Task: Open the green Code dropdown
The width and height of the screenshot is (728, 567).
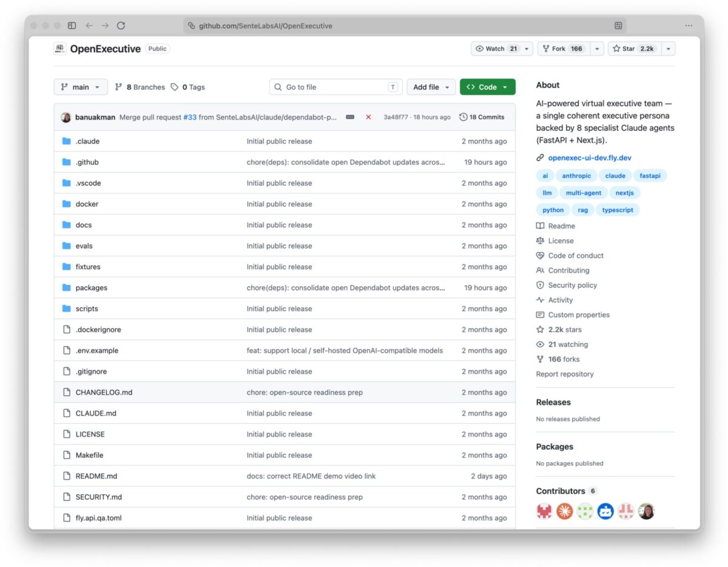Action: (x=488, y=87)
